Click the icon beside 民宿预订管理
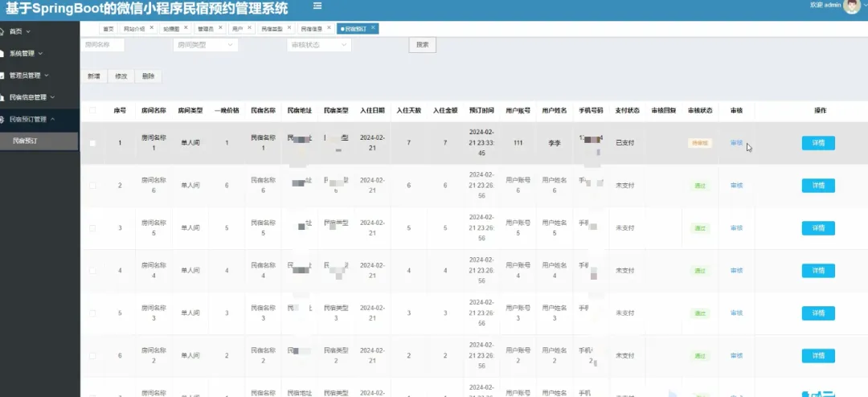The height and width of the screenshot is (397, 868). click(x=2, y=119)
